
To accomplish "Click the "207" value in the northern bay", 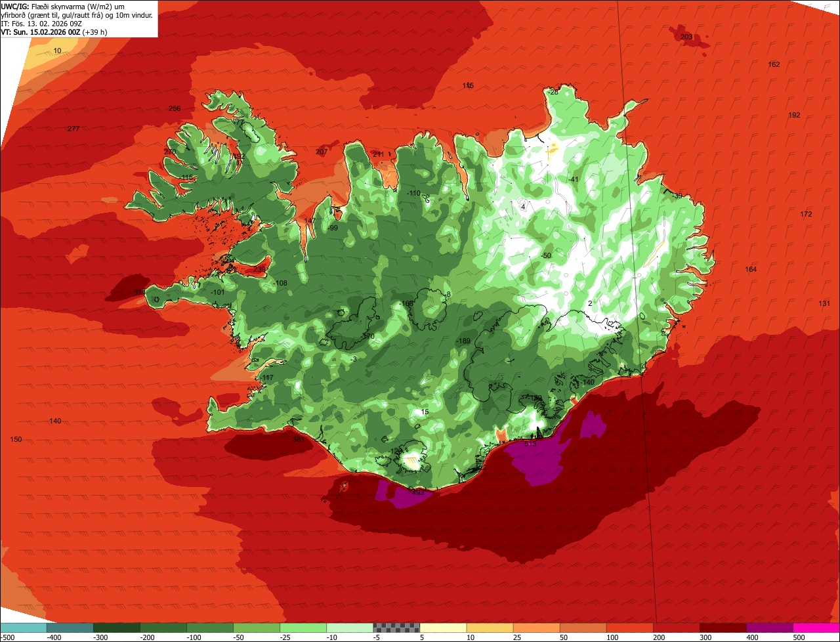I will [322, 152].
